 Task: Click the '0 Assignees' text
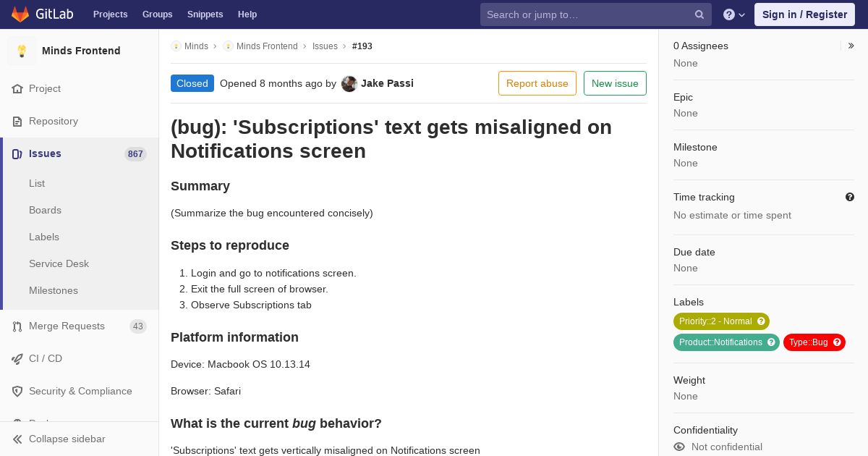(x=701, y=46)
